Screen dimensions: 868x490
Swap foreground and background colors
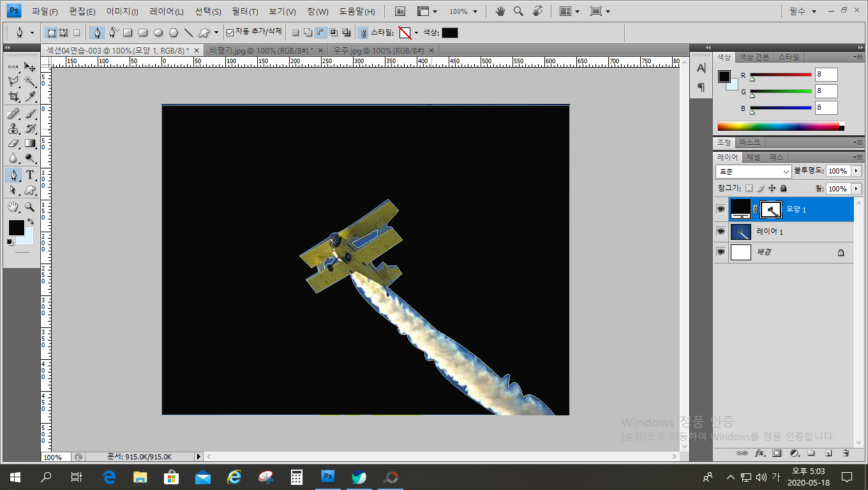(x=30, y=221)
